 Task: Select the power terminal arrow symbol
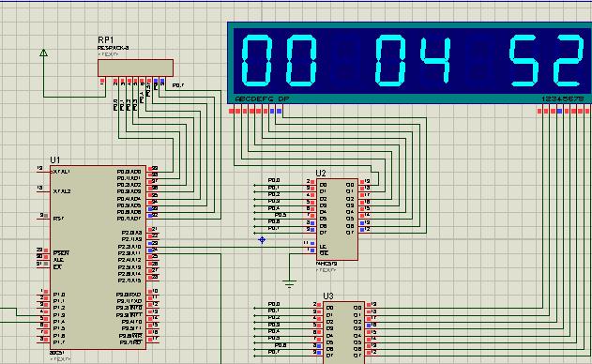coord(43,53)
